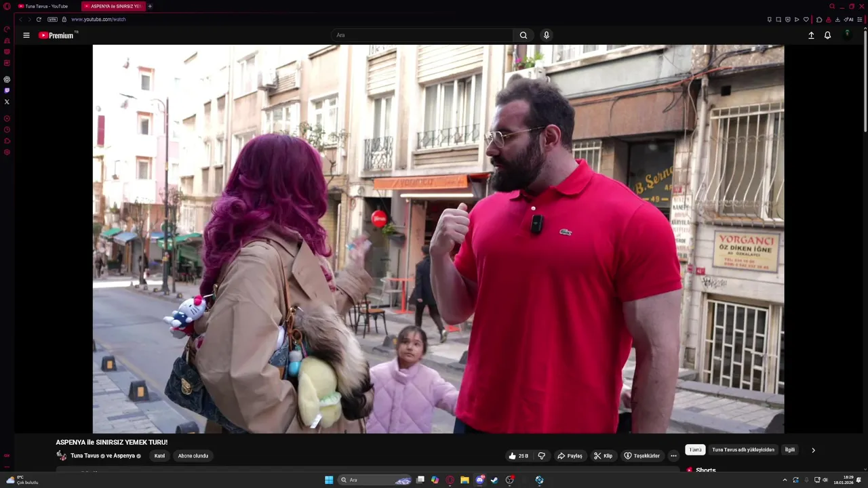
Task: Focus the YouTube Ara search field
Action: point(422,35)
